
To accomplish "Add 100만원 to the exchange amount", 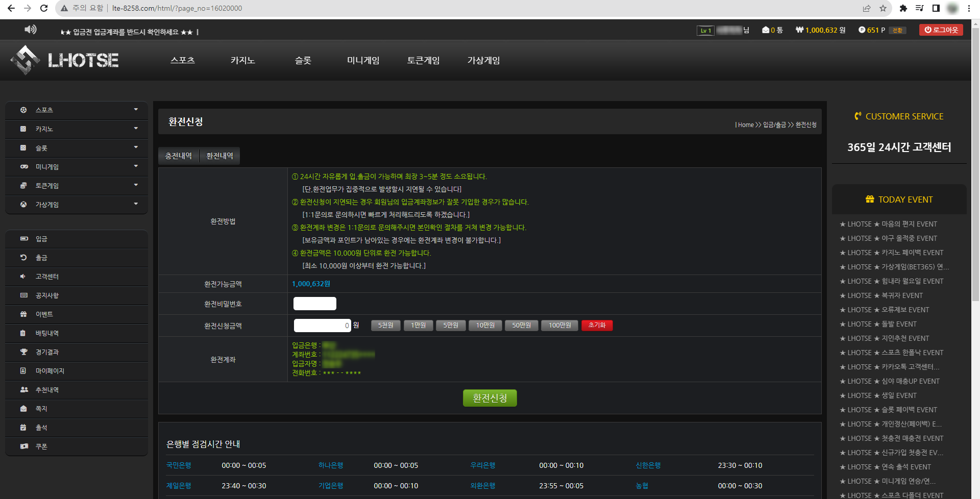I will (x=560, y=326).
